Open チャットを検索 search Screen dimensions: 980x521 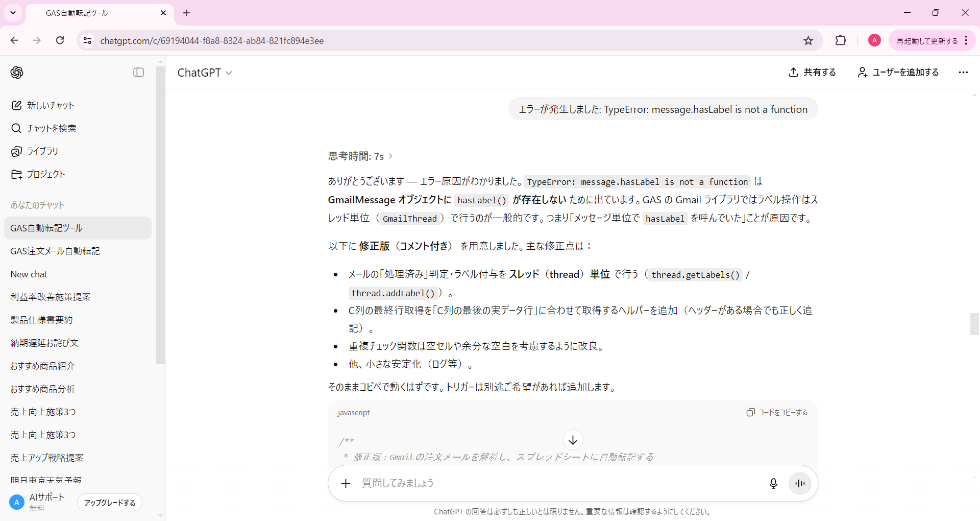[x=50, y=128]
